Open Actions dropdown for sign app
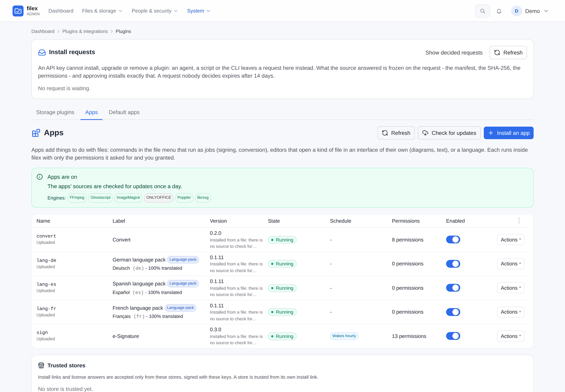This screenshot has width=565, height=392. coord(511,336)
